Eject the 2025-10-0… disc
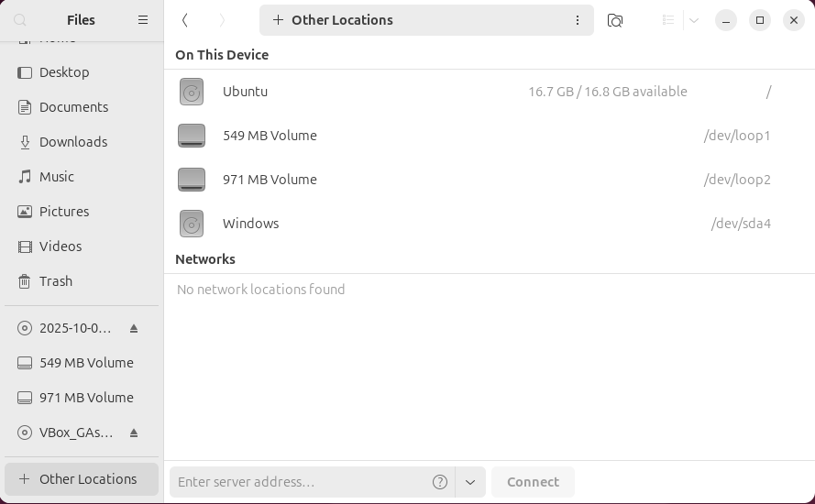This screenshot has height=504, width=815. 134,328
